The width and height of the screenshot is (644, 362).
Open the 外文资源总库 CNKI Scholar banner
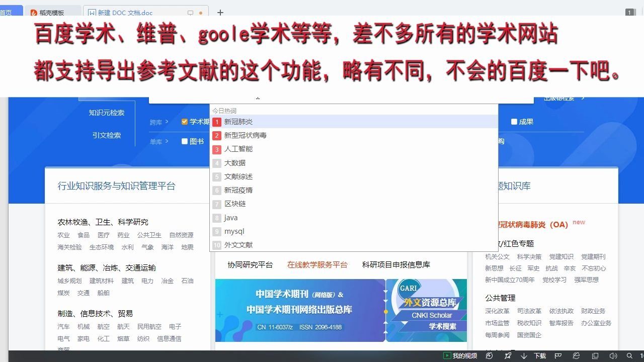click(x=427, y=310)
